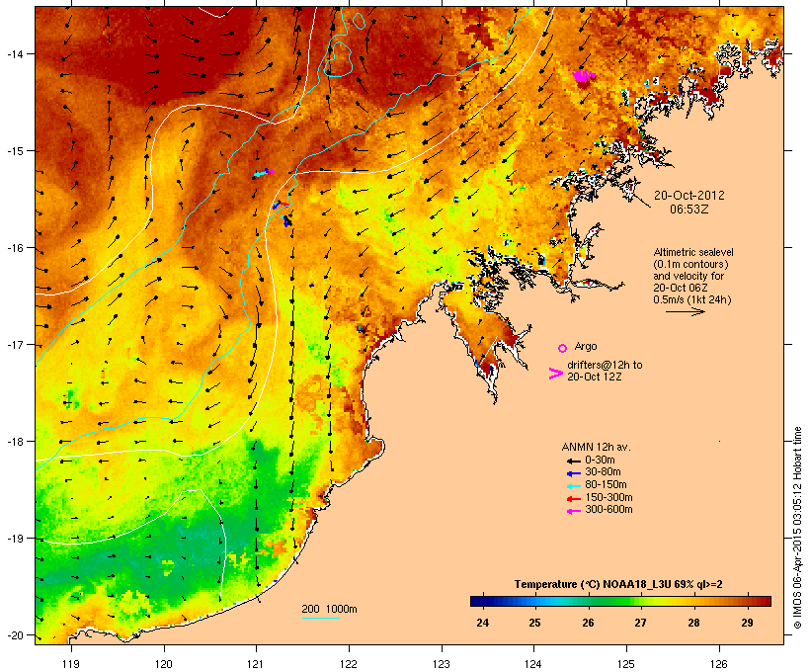Click the -14 latitude axis label
This screenshot has height=672, width=810.
[x=14, y=54]
